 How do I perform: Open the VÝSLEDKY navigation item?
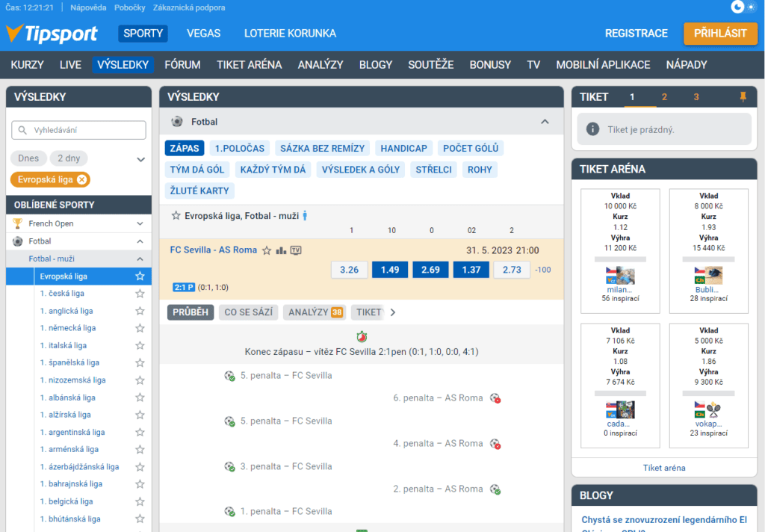[x=123, y=65]
